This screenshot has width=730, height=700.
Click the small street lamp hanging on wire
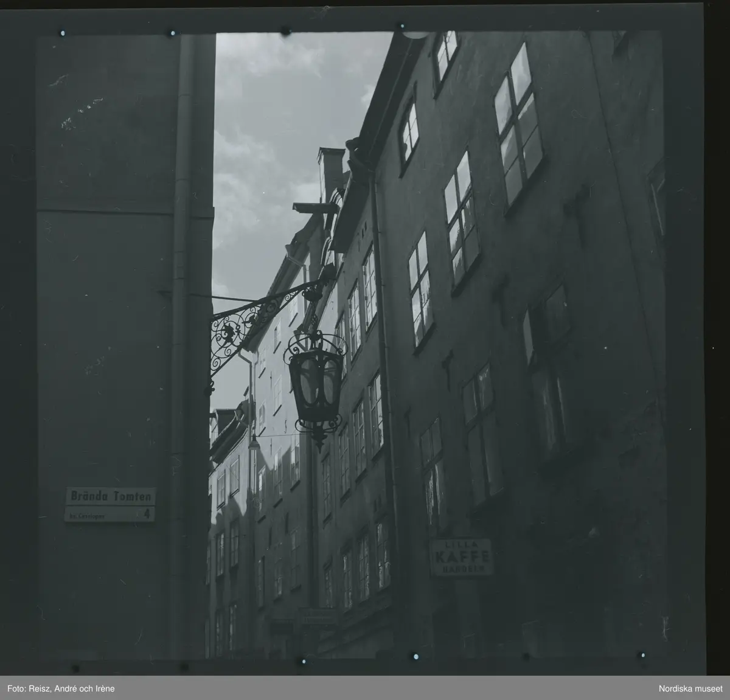(x=254, y=443)
